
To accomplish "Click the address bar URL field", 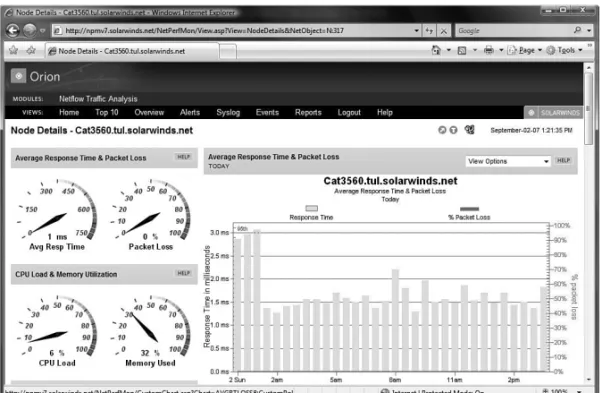I will point(233,31).
